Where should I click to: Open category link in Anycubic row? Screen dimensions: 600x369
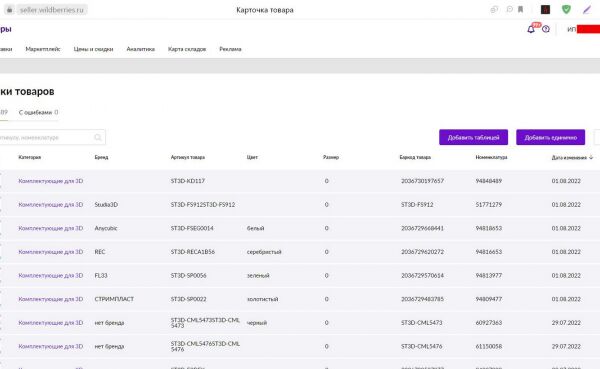click(51, 229)
